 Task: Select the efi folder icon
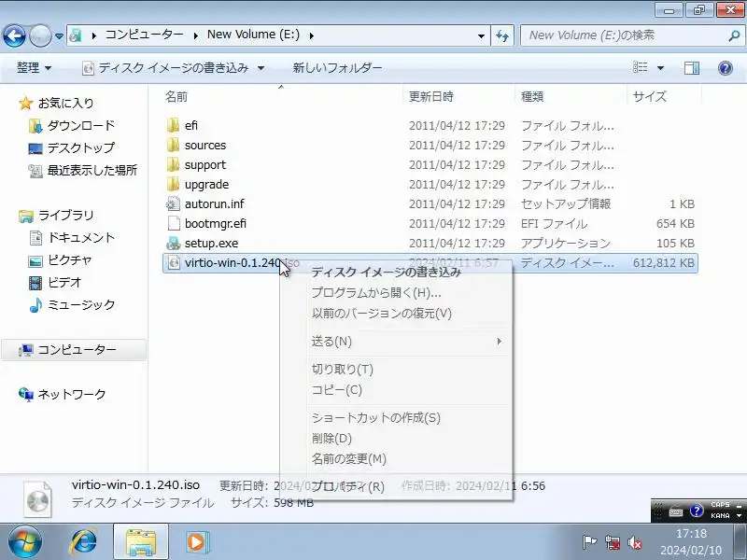174,125
